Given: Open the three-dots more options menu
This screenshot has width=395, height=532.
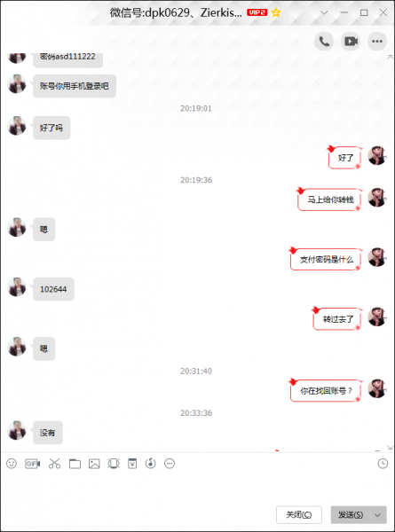Looking at the screenshot, I should tap(377, 42).
